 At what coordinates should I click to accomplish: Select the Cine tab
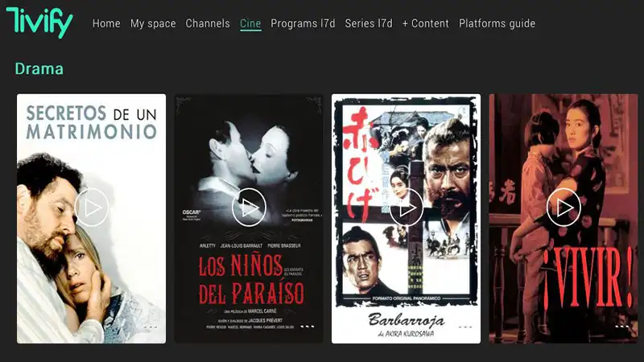tap(250, 23)
